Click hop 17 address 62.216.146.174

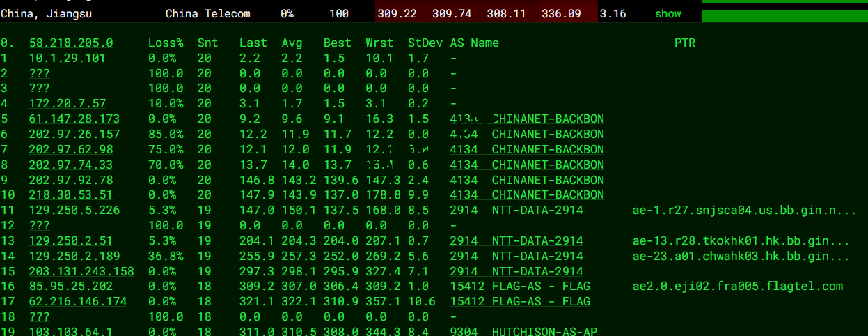point(78,302)
